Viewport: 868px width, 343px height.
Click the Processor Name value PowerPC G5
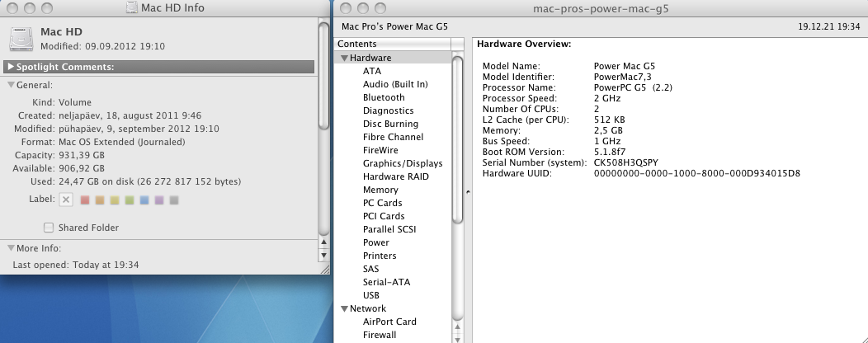[633, 87]
